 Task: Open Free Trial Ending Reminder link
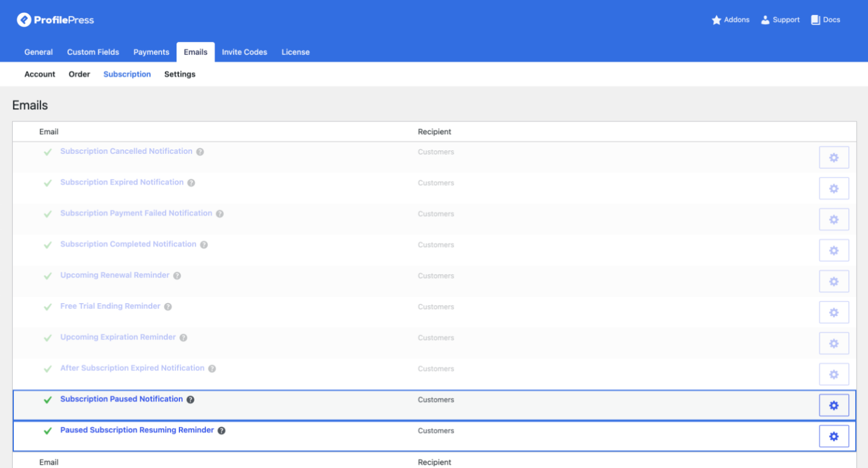pos(111,306)
